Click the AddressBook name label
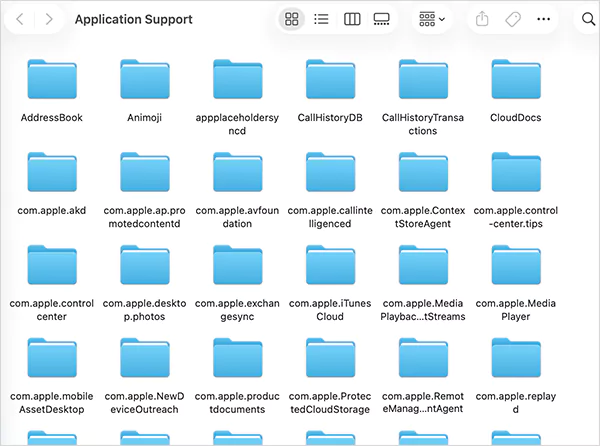The height and width of the screenshot is (446, 600). point(52,117)
